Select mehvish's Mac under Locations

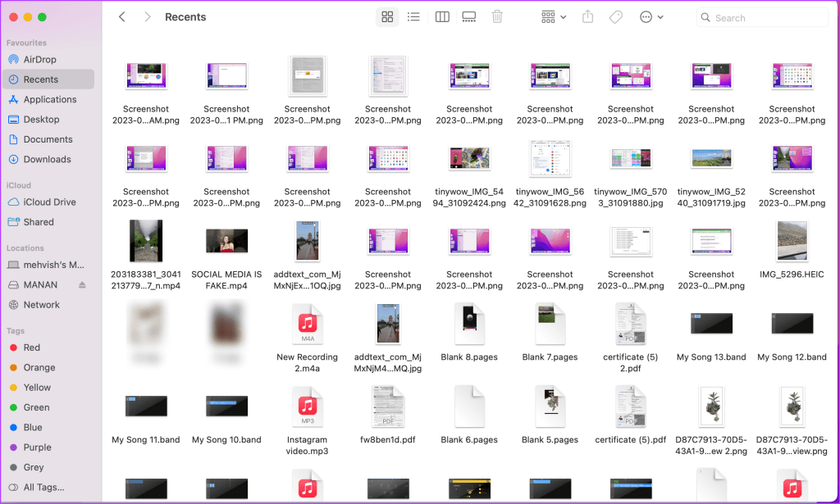(48, 265)
